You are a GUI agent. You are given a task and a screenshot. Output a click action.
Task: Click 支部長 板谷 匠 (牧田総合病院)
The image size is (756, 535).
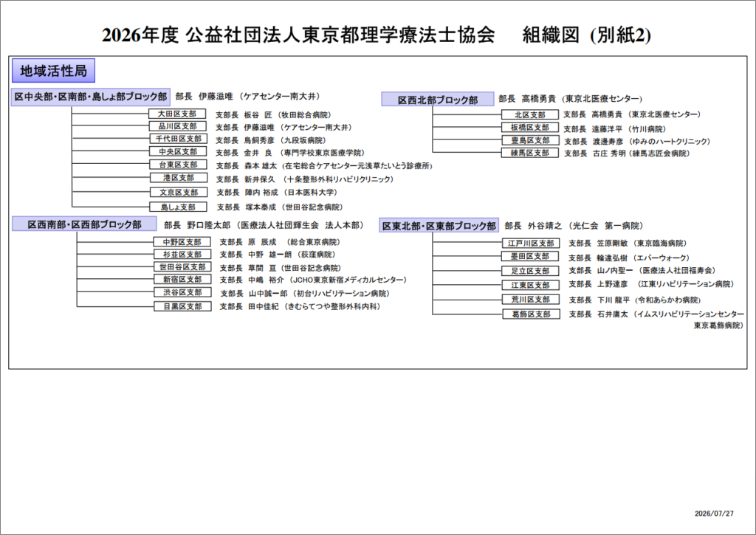tap(273, 114)
